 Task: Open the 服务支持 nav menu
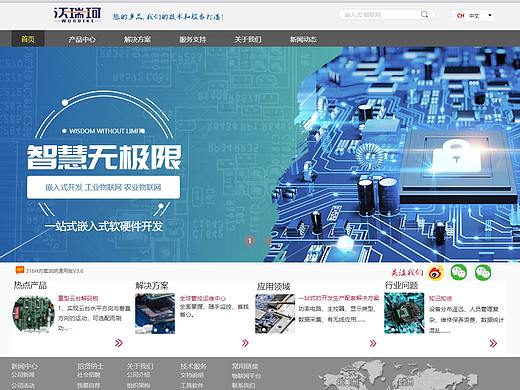(x=193, y=39)
